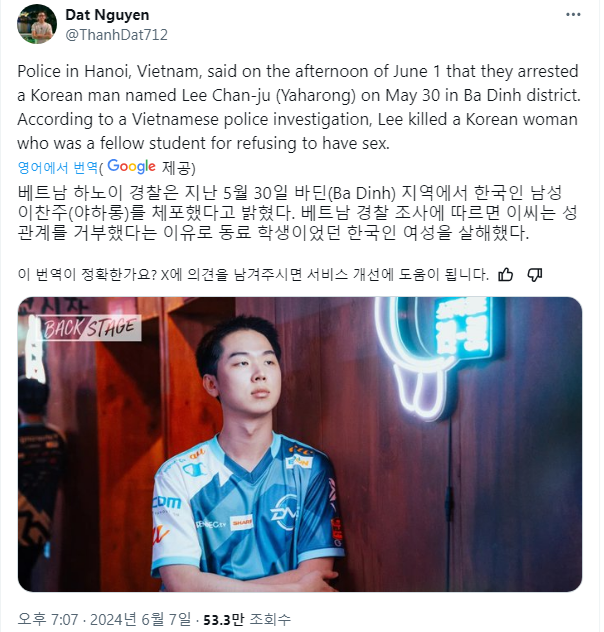
Task: Open the three-dot more options menu
Action: 573,15
